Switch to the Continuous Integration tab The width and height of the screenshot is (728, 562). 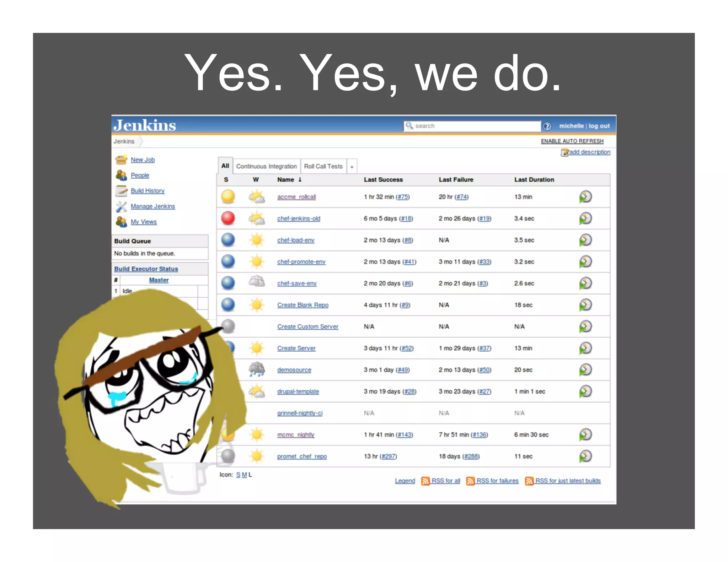tap(266, 166)
